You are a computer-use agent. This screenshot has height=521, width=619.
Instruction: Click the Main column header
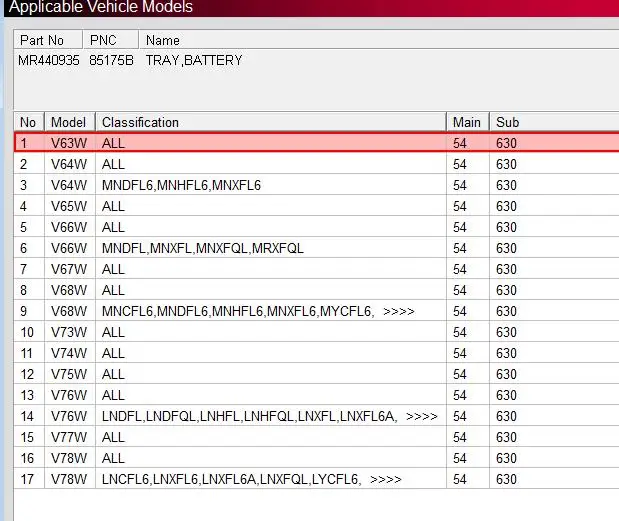coord(468,122)
